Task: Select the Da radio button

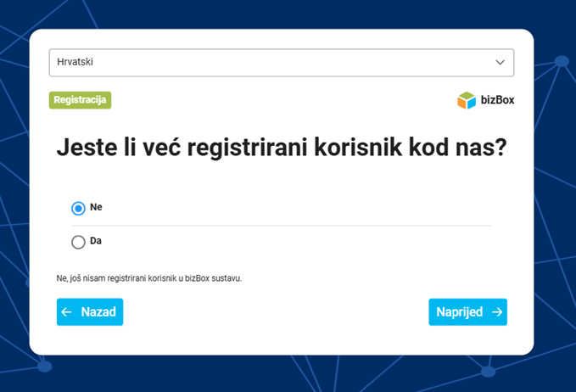Action: point(78,242)
